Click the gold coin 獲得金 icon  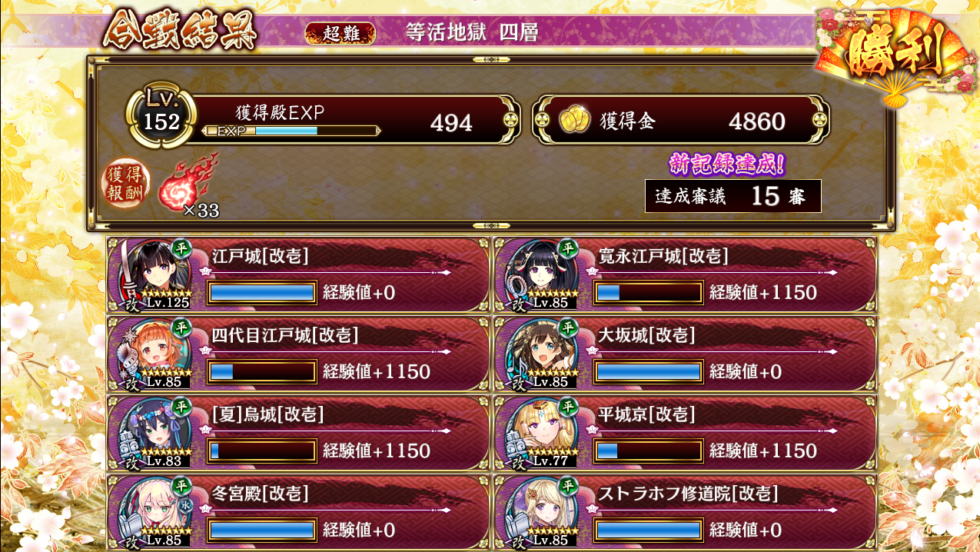(573, 121)
